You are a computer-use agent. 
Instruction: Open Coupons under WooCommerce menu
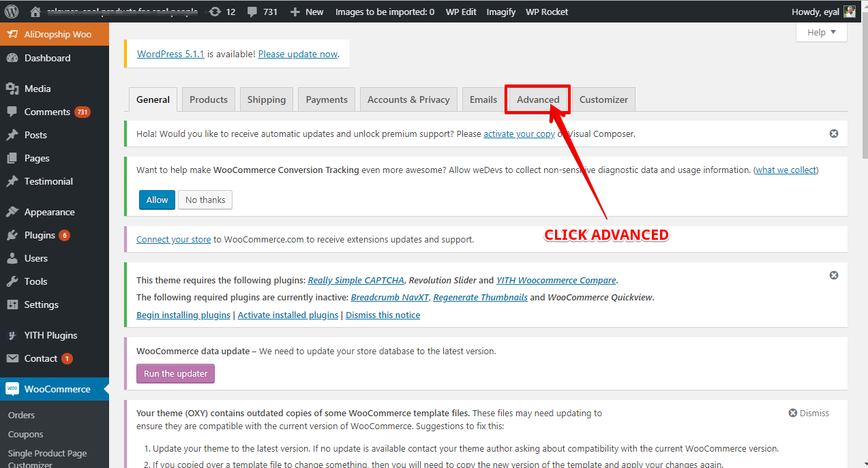point(25,434)
